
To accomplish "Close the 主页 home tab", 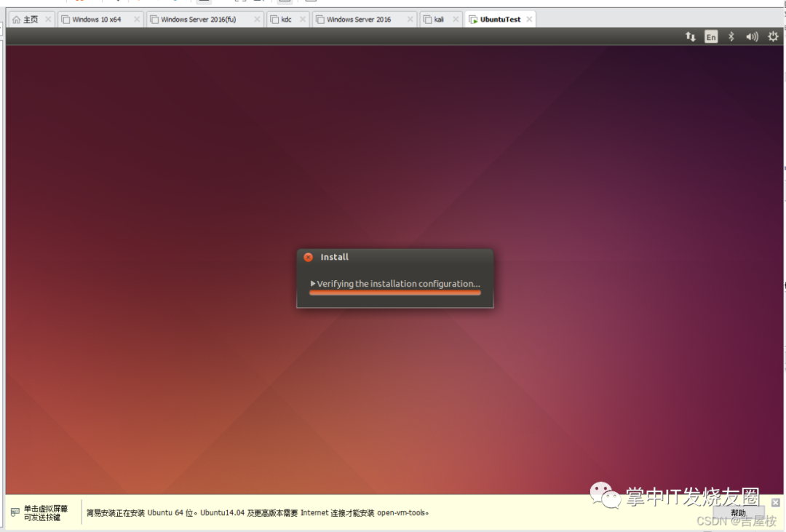I will [x=48, y=20].
